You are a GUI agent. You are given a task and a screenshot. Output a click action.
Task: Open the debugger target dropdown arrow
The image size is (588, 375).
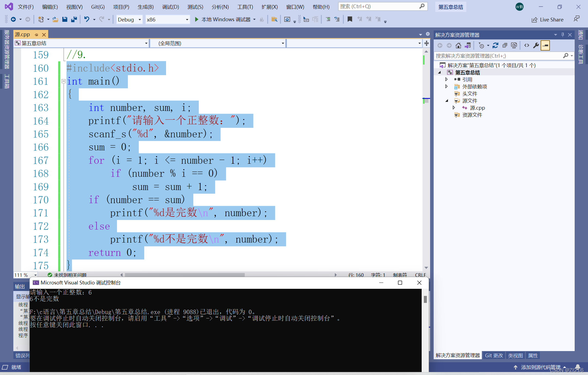point(254,19)
